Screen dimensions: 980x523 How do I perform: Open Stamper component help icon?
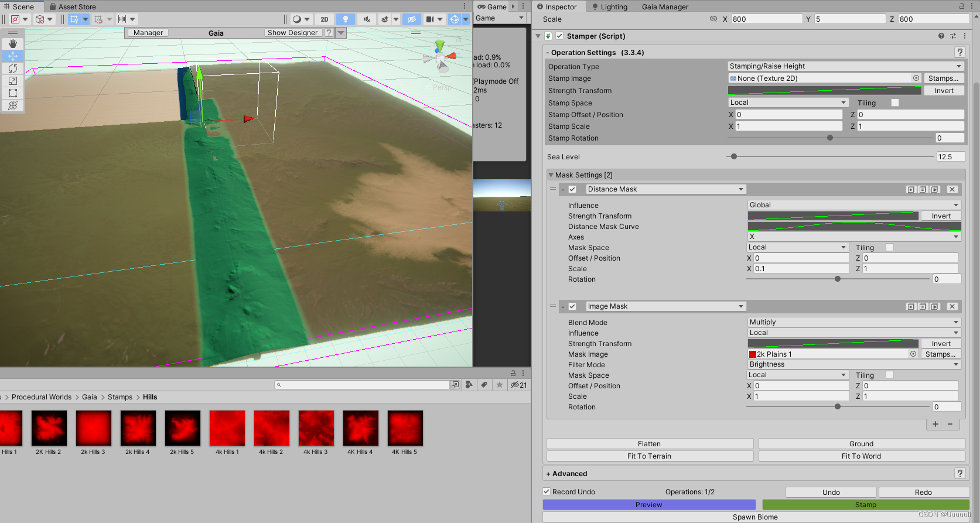pyautogui.click(x=941, y=36)
